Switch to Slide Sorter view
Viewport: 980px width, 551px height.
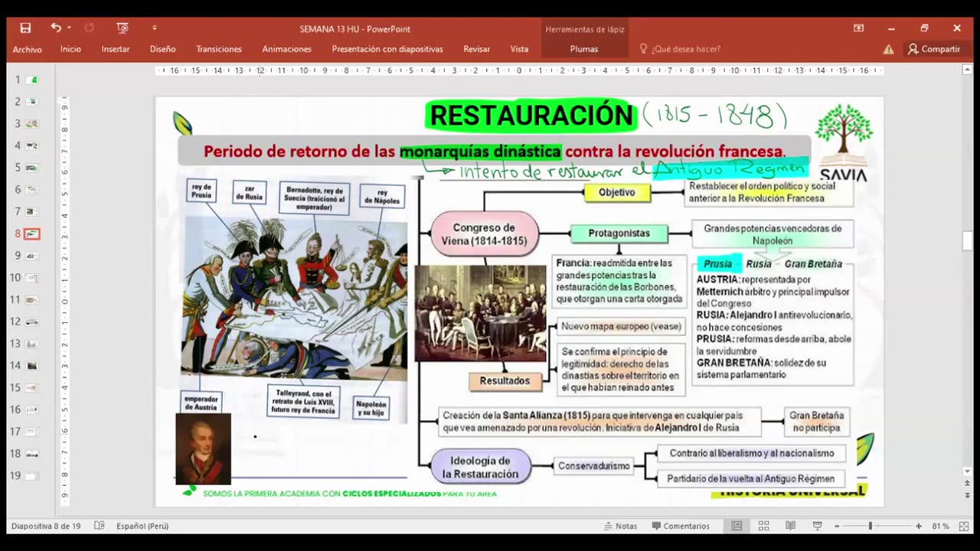(x=763, y=527)
